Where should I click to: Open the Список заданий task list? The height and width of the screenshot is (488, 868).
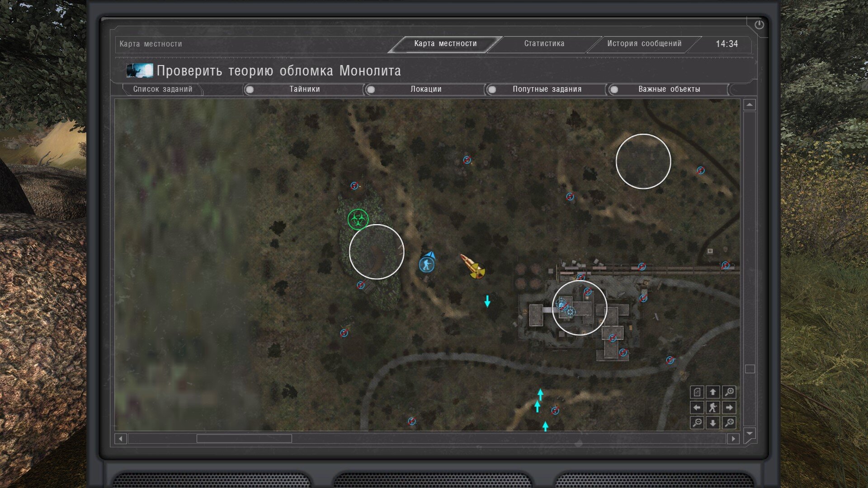pyautogui.click(x=162, y=89)
